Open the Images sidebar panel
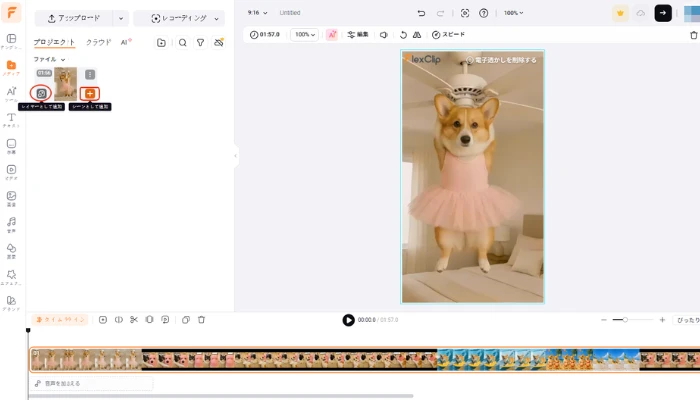Screen dimensions: 700x400 pos(11,199)
